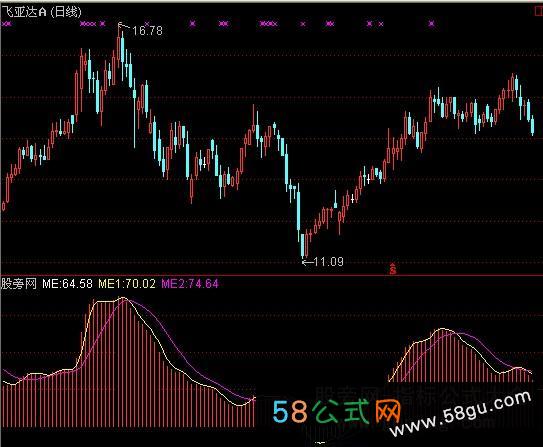The image size is (543, 447).
Task: Select the ME1:70.02 indicator value
Action: pyautogui.click(x=127, y=284)
